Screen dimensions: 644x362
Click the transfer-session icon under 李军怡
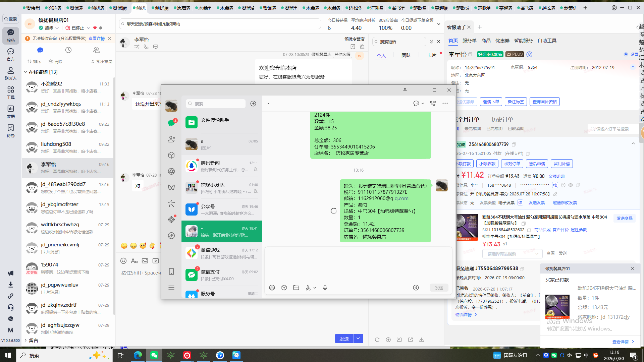click(137, 47)
